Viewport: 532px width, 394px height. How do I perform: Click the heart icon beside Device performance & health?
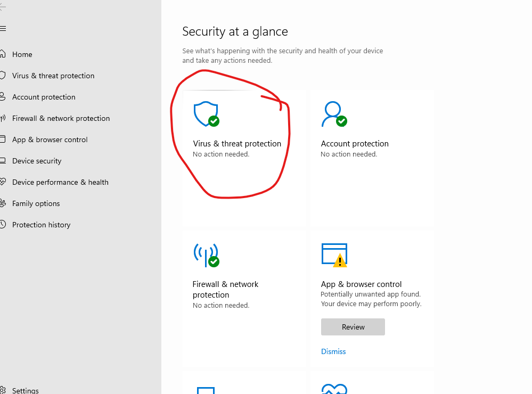coord(3,182)
